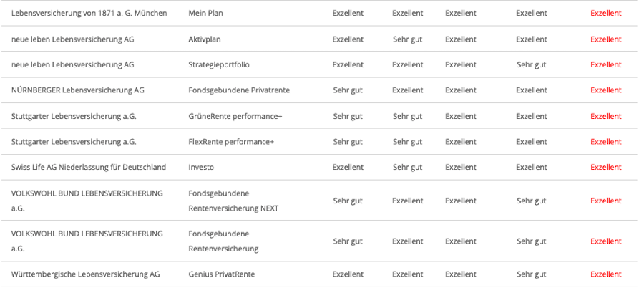Click GrüneRente performance+ product name

pos(235,117)
